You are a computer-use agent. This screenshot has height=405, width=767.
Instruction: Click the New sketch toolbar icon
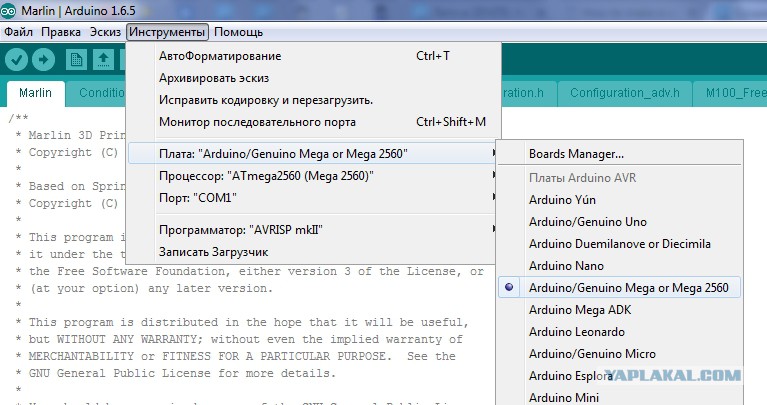(76, 60)
